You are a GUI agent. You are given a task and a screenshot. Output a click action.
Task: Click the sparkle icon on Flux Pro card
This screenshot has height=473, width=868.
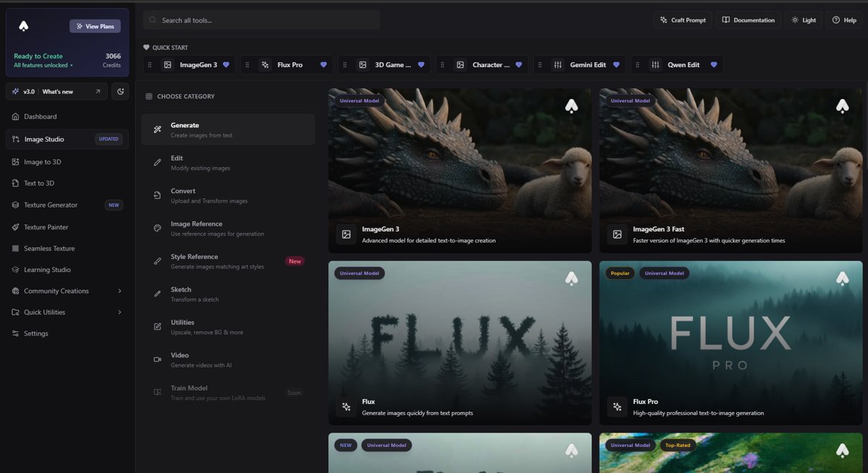coord(617,406)
